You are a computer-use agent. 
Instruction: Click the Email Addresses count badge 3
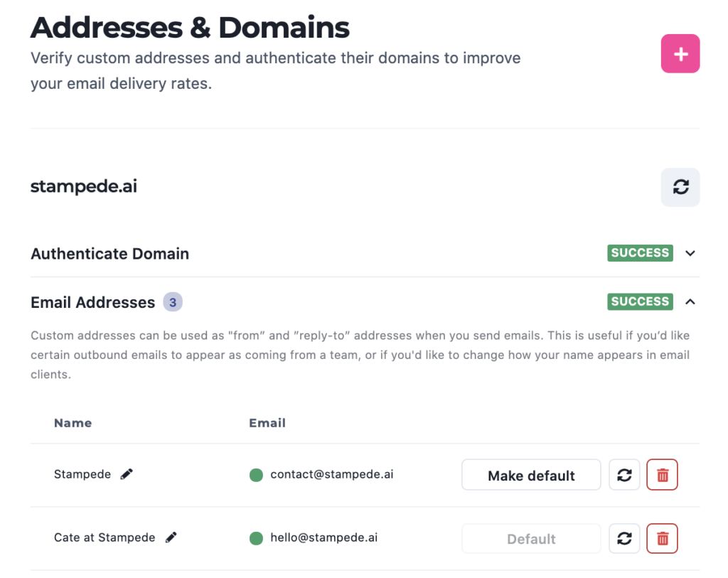173,302
